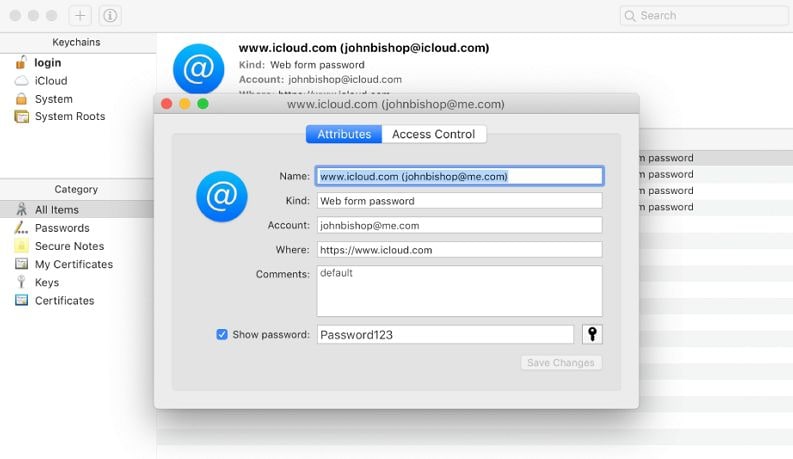
Task: Focus the Comments text area
Action: [459, 291]
